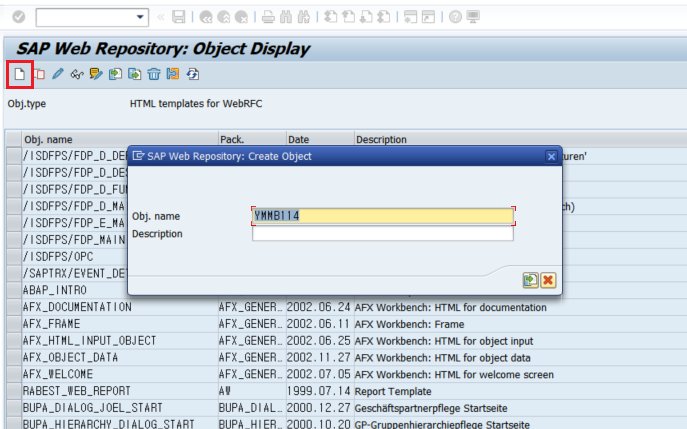687x429 pixels.
Task: Click the Description input field in dialog
Action: (383, 233)
